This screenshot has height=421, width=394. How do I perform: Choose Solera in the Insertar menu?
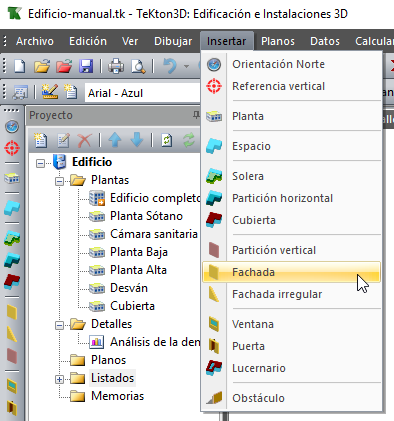point(292,176)
